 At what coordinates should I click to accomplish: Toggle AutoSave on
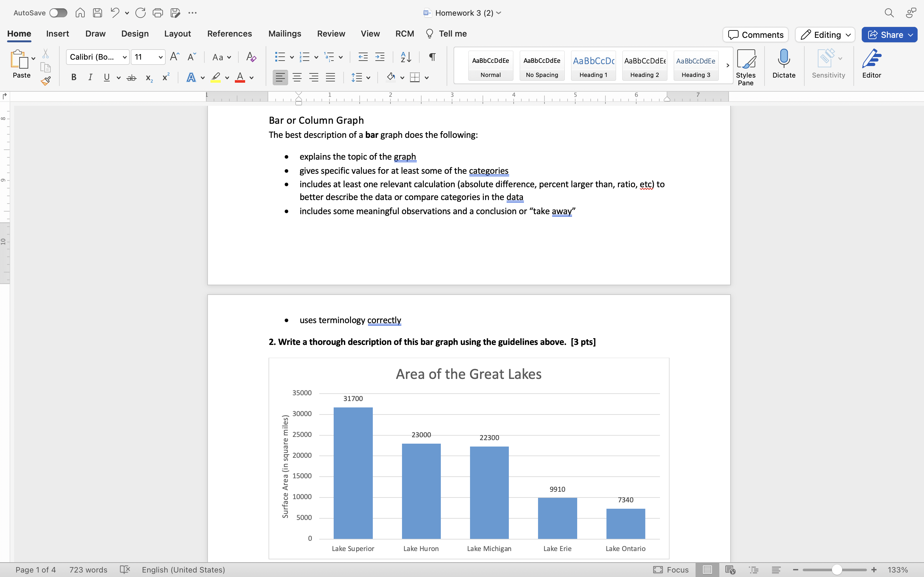coord(58,13)
